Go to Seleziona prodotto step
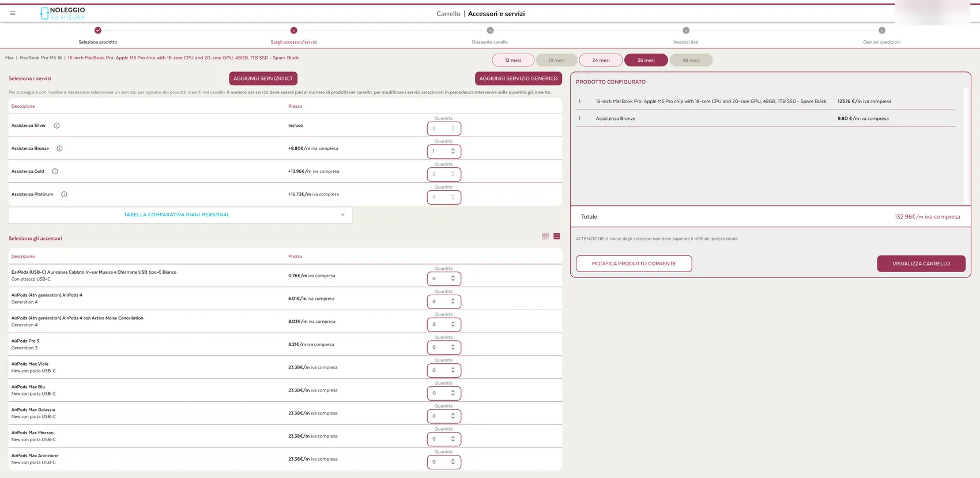980x478 pixels. pyautogui.click(x=98, y=31)
